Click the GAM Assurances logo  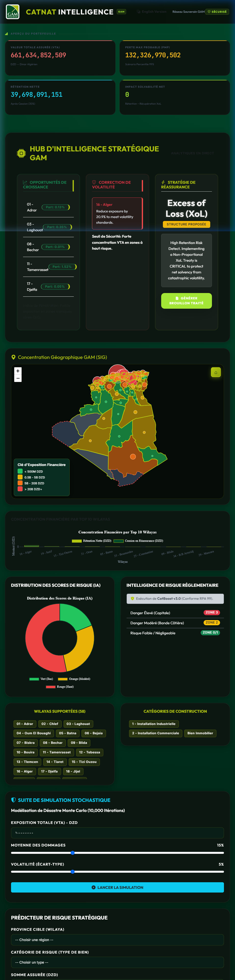(x=13, y=12)
